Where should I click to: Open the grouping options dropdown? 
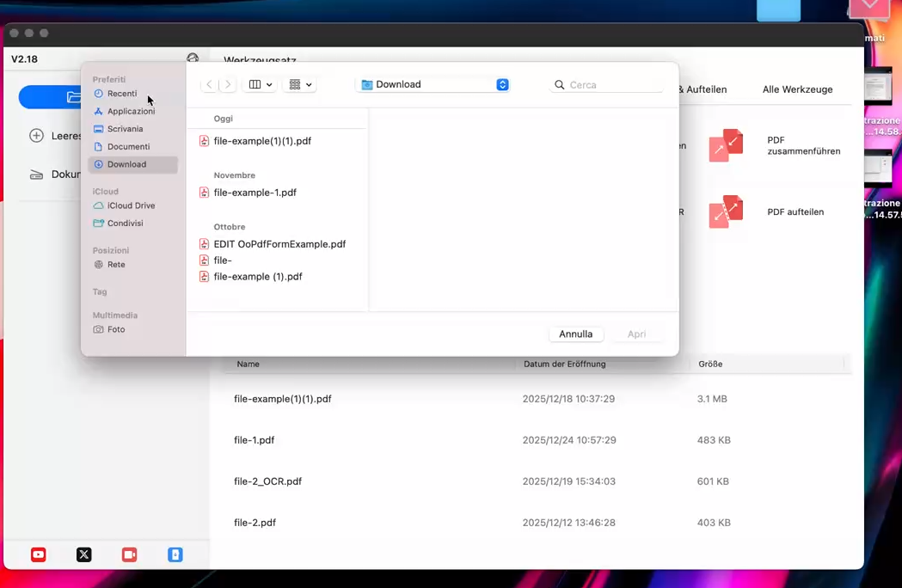299,84
